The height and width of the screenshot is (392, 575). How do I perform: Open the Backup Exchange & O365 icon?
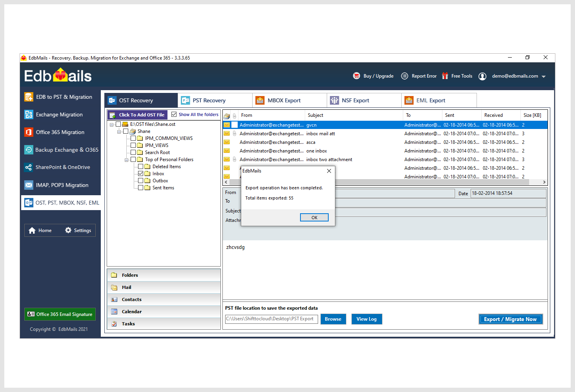click(29, 150)
